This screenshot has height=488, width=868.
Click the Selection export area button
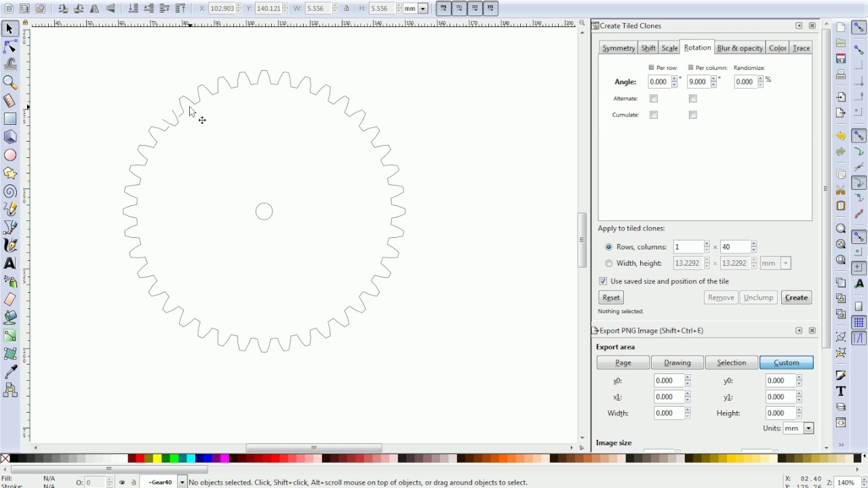click(x=732, y=363)
